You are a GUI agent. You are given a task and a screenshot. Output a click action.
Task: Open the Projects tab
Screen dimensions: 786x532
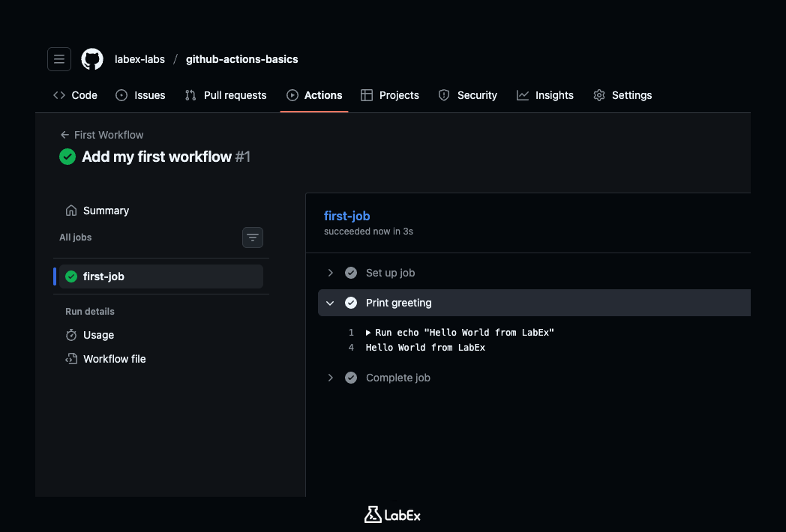click(390, 95)
